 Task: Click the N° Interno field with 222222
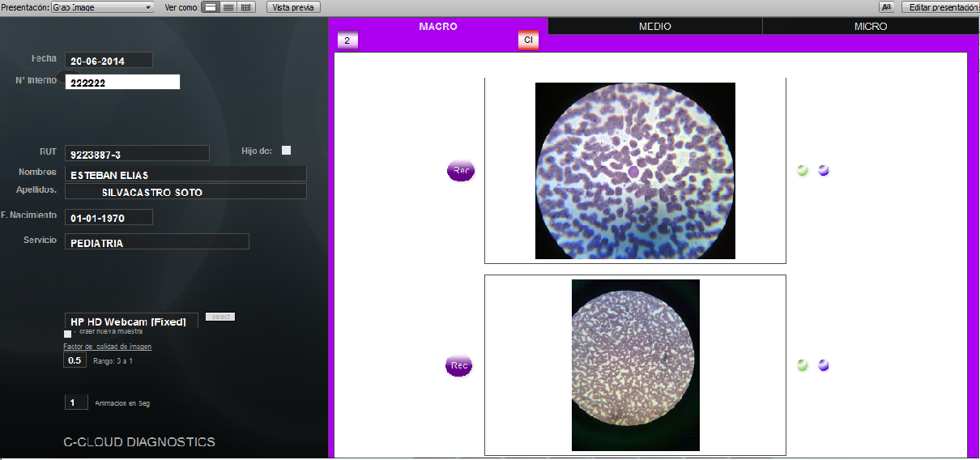coord(122,82)
